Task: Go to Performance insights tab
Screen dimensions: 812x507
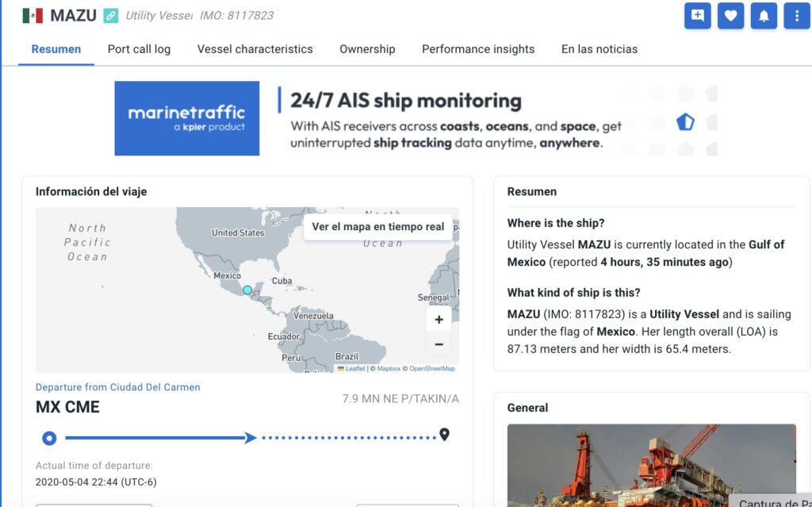Action: point(478,49)
